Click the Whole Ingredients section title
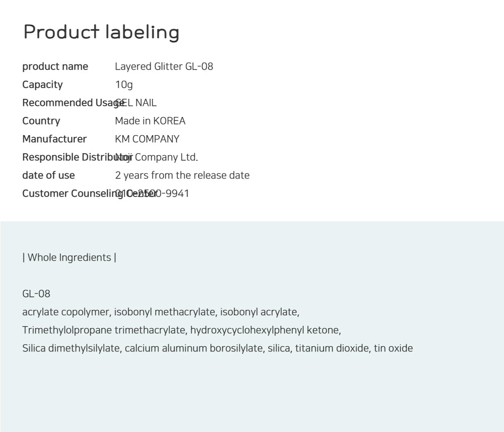The image size is (504, 432). tap(70, 258)
